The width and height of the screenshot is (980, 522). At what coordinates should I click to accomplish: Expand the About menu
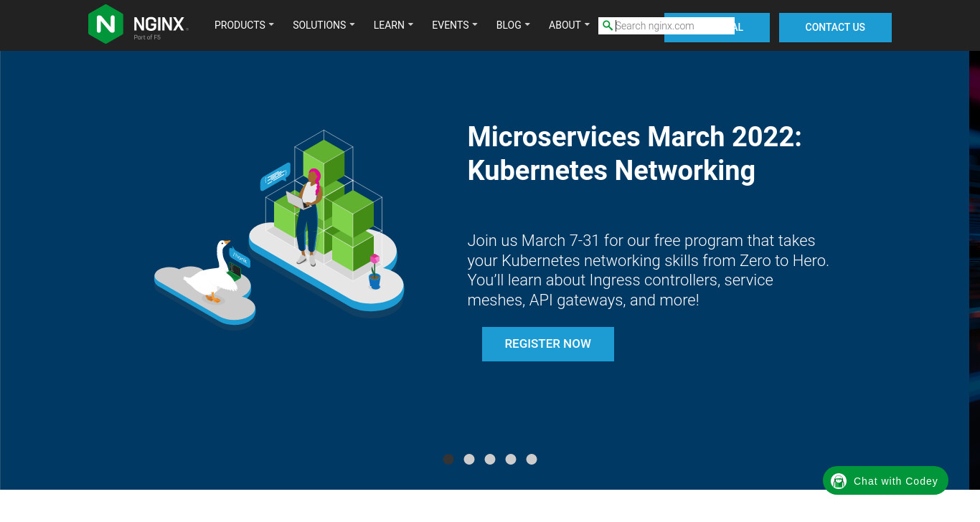point(569,25)
